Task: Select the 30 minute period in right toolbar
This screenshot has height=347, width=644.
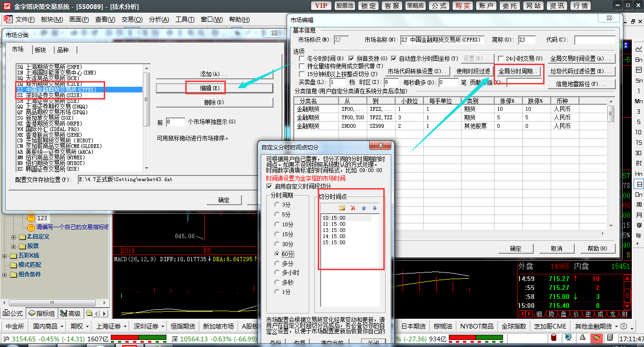Action: (639, 153)
